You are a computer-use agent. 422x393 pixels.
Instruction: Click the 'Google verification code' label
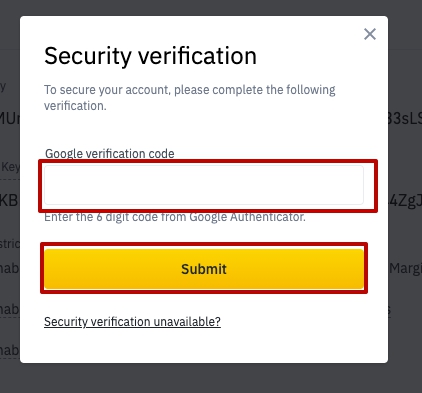pyautogui.click(x=110, y=154)
